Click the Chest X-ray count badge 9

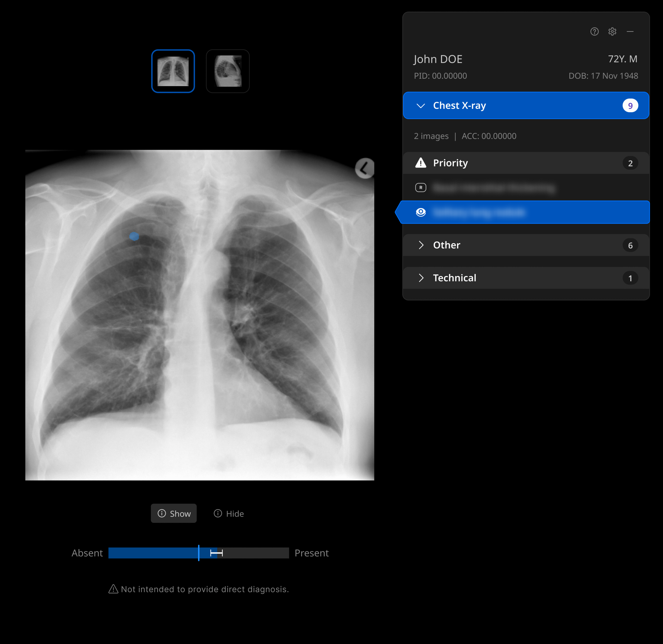click(x=630, y=106)
